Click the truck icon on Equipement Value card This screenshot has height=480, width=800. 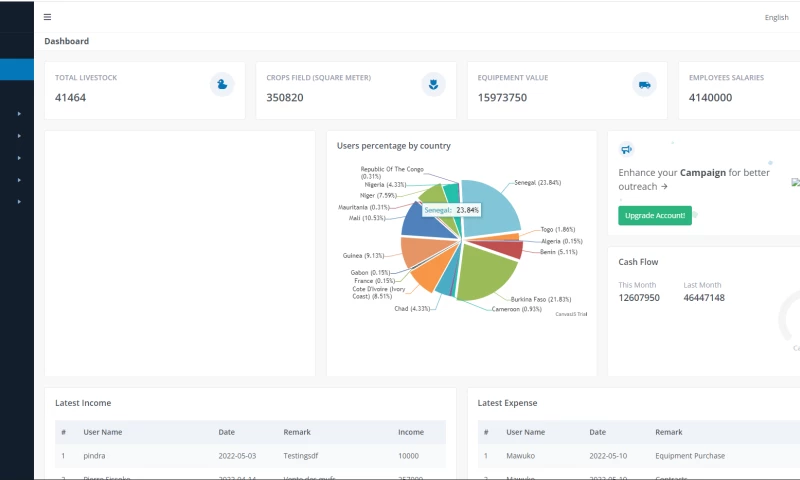point(644,85)
